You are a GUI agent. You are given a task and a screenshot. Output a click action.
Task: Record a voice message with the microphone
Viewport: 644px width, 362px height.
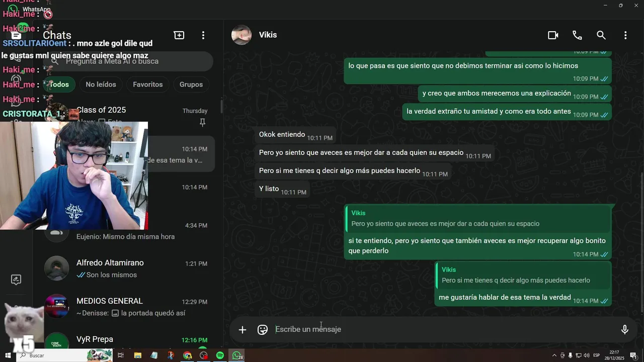click(x=624, y=329)
